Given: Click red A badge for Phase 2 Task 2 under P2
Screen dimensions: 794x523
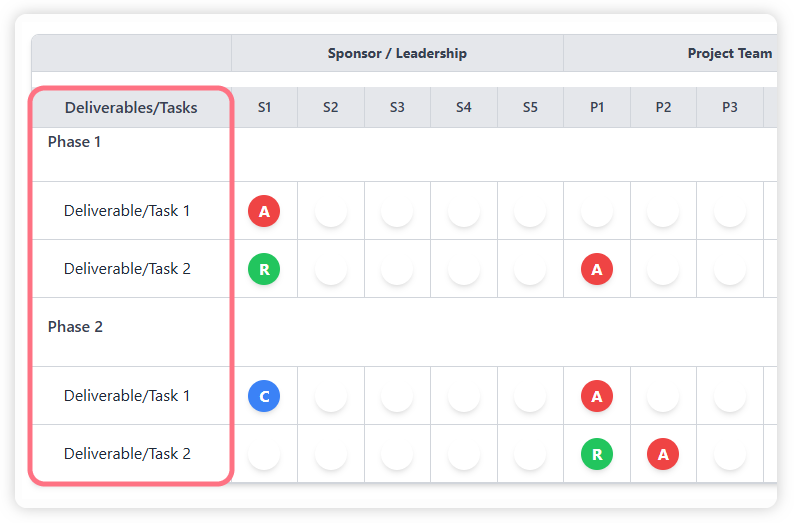Looking at the screenshot, I should (663, 454).
